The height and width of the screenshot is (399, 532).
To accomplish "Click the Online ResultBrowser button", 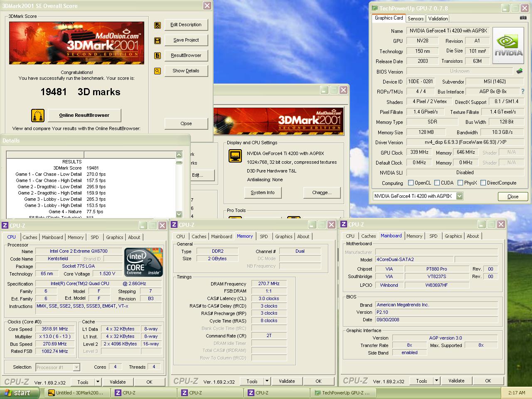I will (x=84, y=115).
